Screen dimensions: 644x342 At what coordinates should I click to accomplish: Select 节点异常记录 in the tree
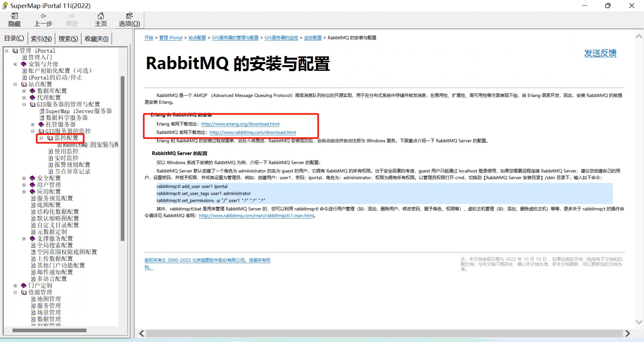pos(73,171)
